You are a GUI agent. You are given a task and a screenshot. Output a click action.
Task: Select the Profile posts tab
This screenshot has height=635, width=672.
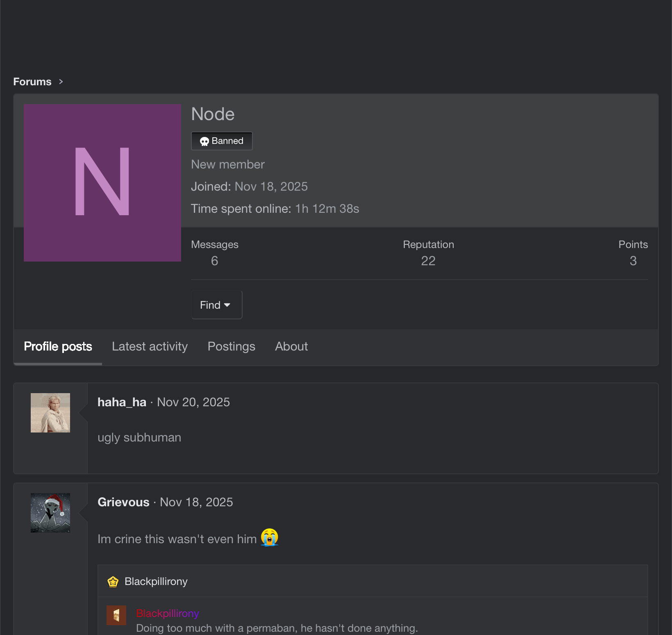[58, 346]
